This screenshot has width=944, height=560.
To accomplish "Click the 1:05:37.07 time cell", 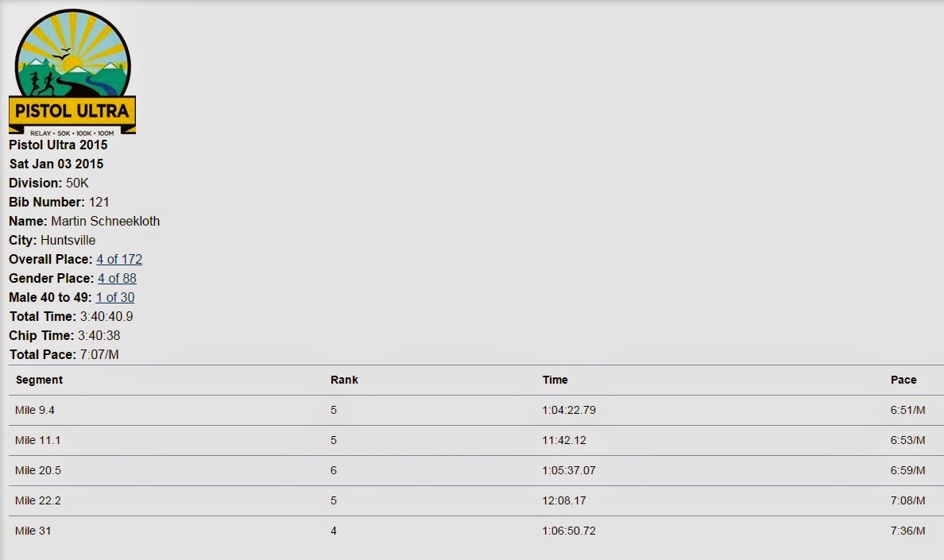I will 568,470.
